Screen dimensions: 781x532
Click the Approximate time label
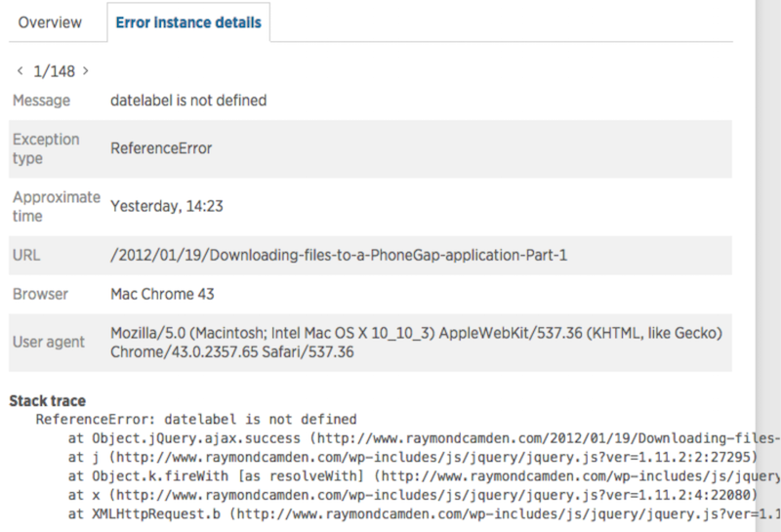coord(57,206)
